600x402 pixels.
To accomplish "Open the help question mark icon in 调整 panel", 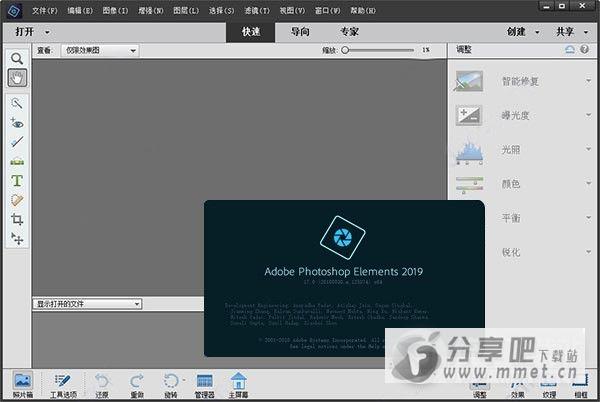I will click(584, 49).
